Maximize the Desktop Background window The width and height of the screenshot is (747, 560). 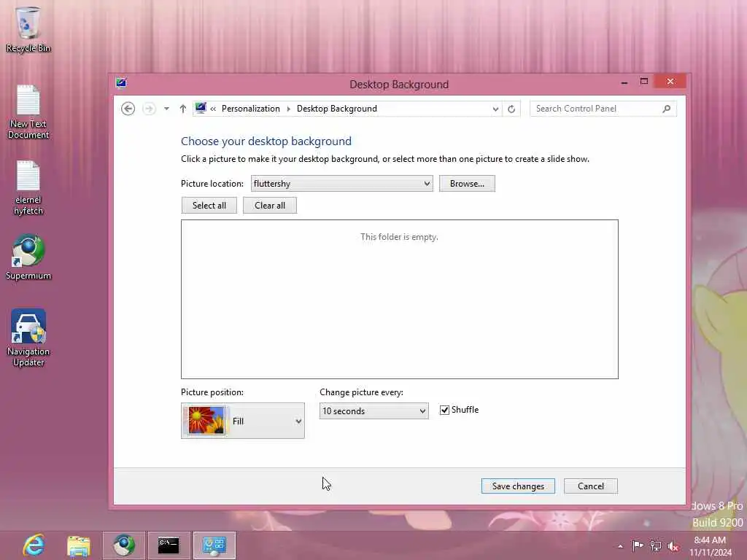click(x=643, y=82)
